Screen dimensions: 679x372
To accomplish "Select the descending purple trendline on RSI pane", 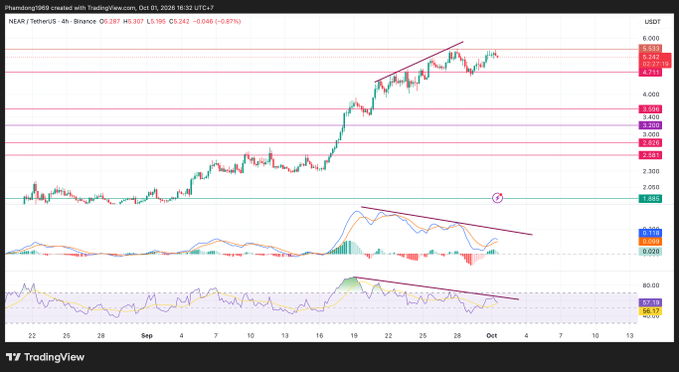I will (436, 288).
